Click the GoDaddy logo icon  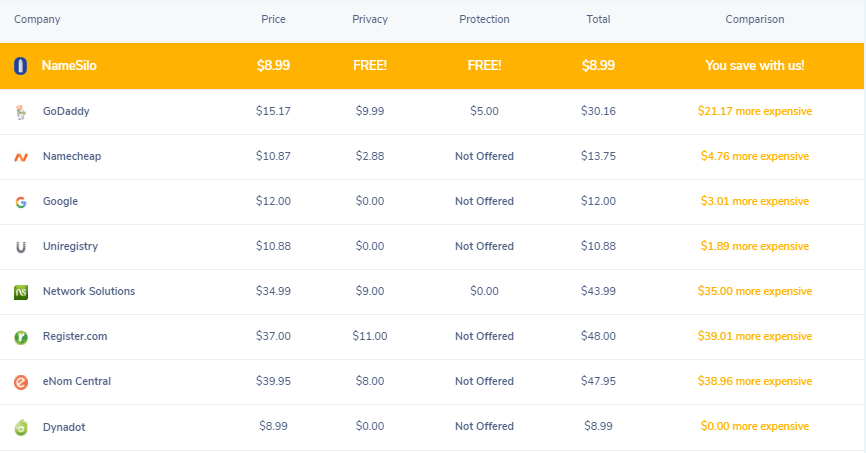pos(20,112)
